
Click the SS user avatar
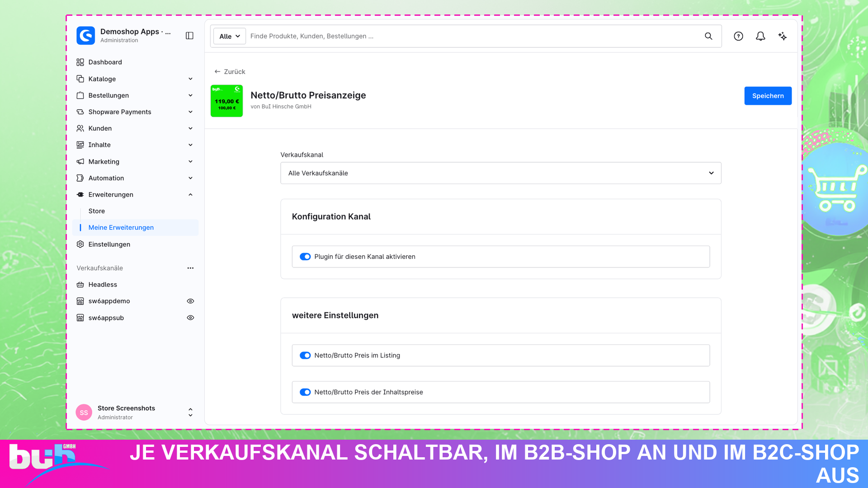coord(84,413)
